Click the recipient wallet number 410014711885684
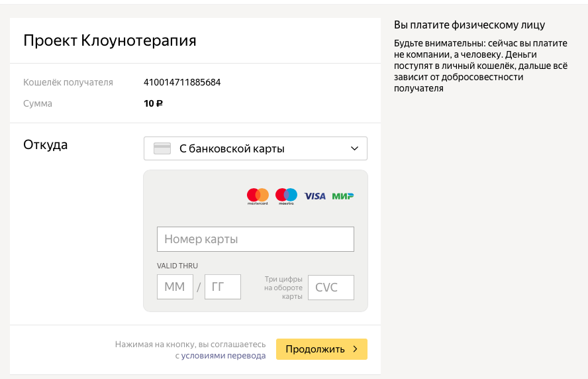 point(182,83)
